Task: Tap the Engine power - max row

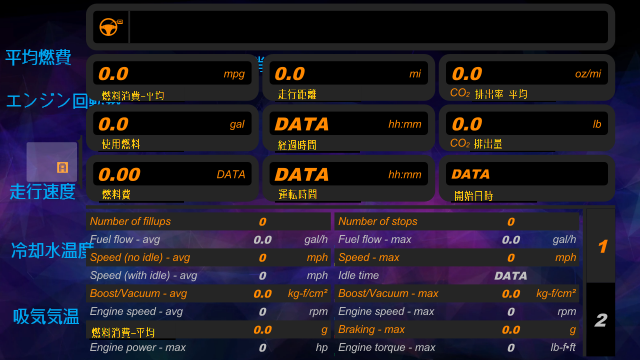Action: [x=209, y=347]
